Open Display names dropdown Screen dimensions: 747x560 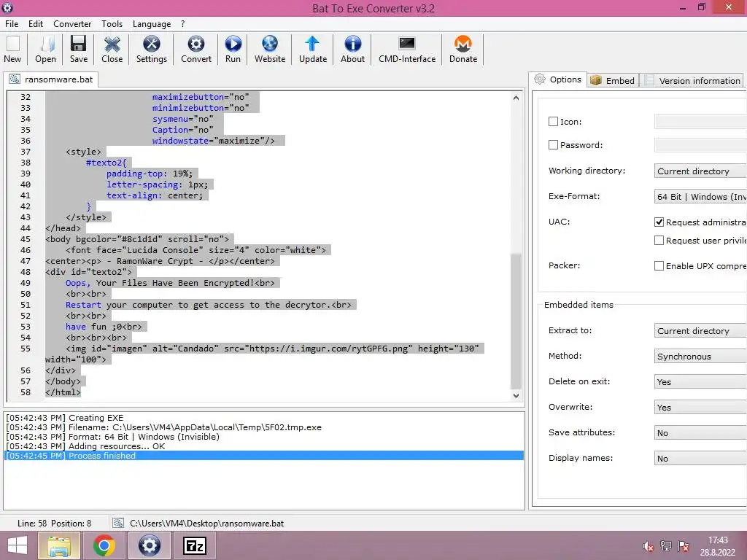coord(700,458)
